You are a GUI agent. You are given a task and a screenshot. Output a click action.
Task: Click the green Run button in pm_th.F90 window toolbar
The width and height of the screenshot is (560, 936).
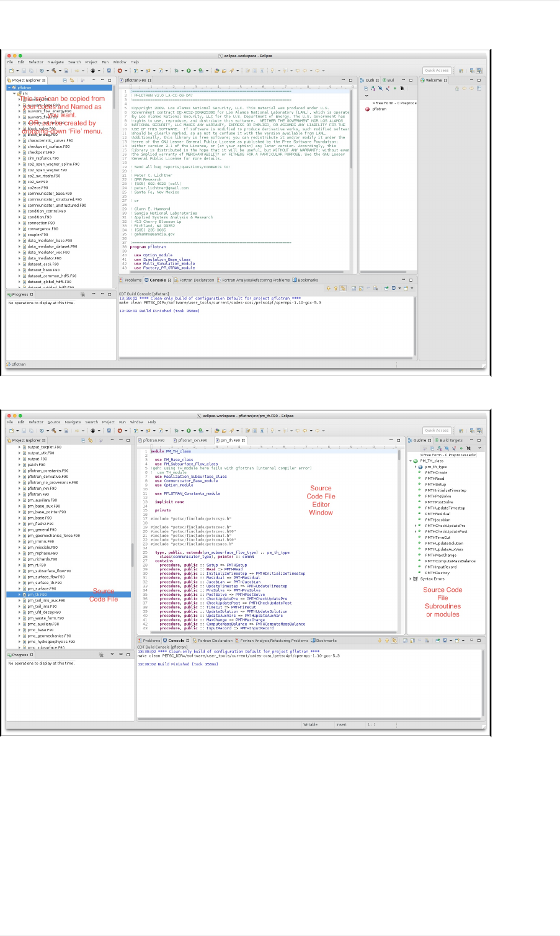(188, 430)
